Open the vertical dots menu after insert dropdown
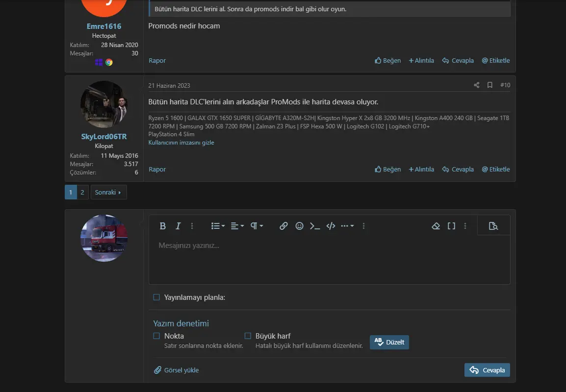Screen dimensions: 566x392 click(363, 226)
